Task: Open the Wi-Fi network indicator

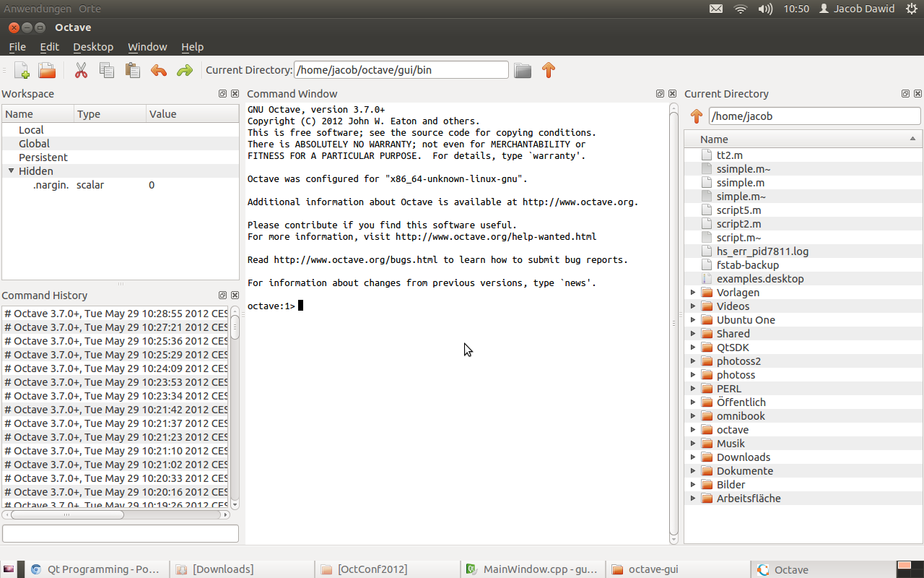Action: coord(740,9)
